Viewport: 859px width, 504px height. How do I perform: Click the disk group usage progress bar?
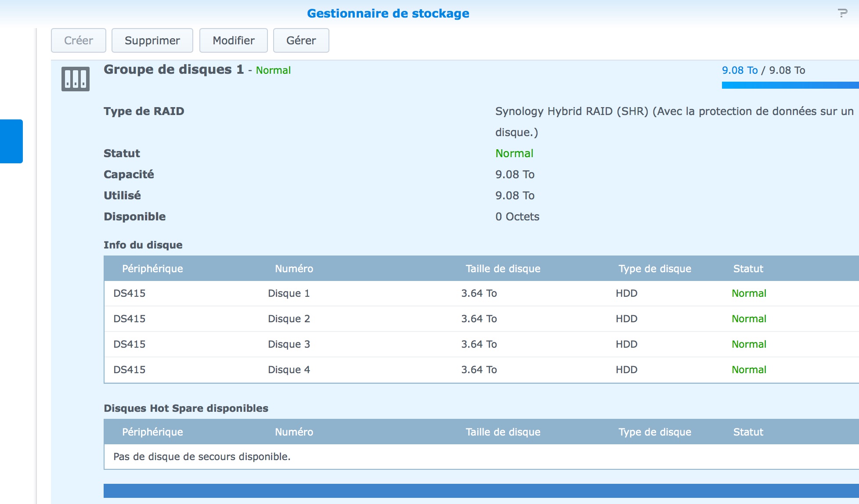coord(790,85)
